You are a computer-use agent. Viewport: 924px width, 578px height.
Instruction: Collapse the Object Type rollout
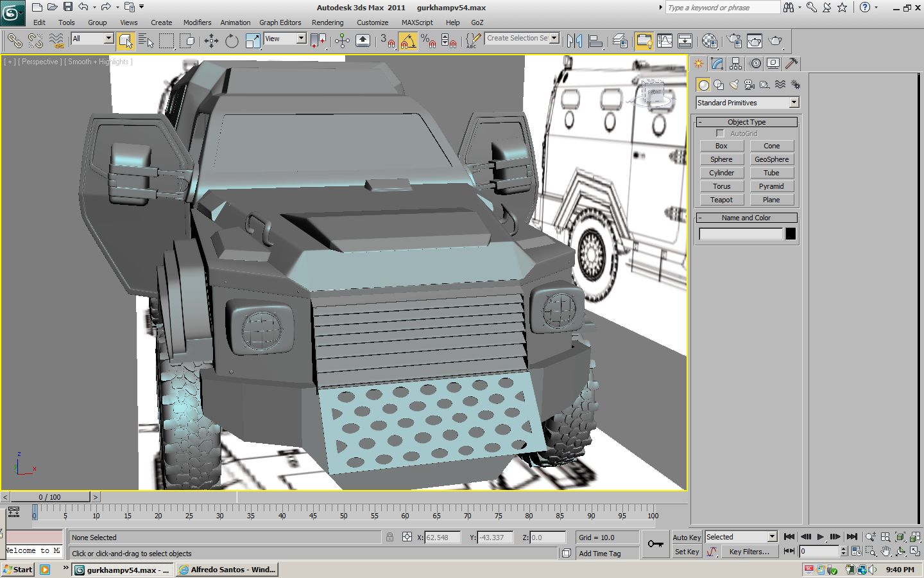(x=746, y=122)
